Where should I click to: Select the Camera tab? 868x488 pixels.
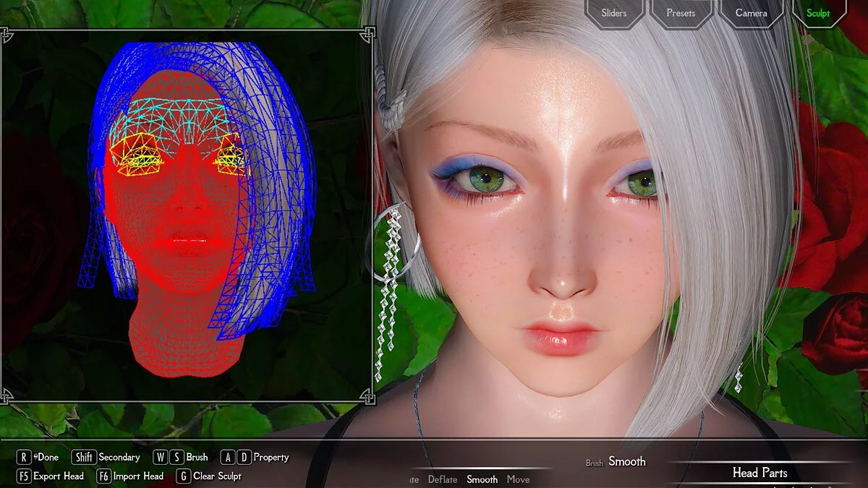752,13
